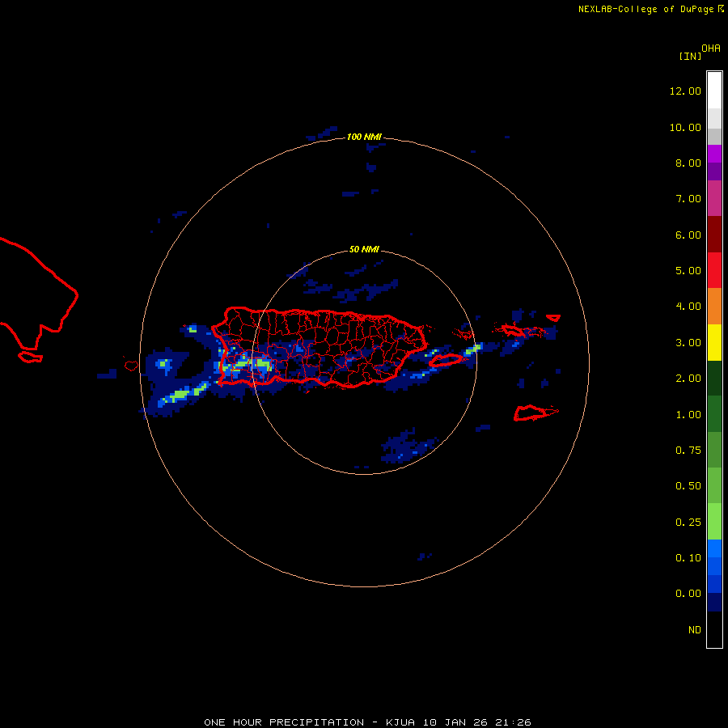Click the [IN] units label

point(690,56)
